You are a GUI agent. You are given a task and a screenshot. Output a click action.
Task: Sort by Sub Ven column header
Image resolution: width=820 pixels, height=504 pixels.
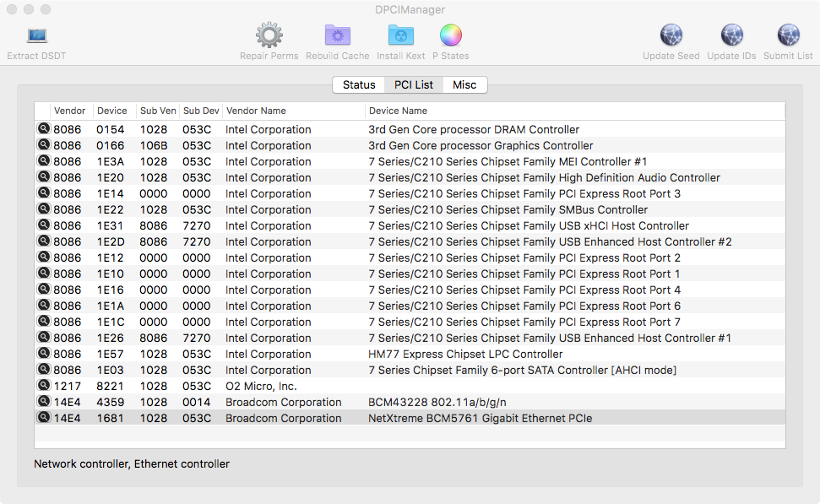158,111
